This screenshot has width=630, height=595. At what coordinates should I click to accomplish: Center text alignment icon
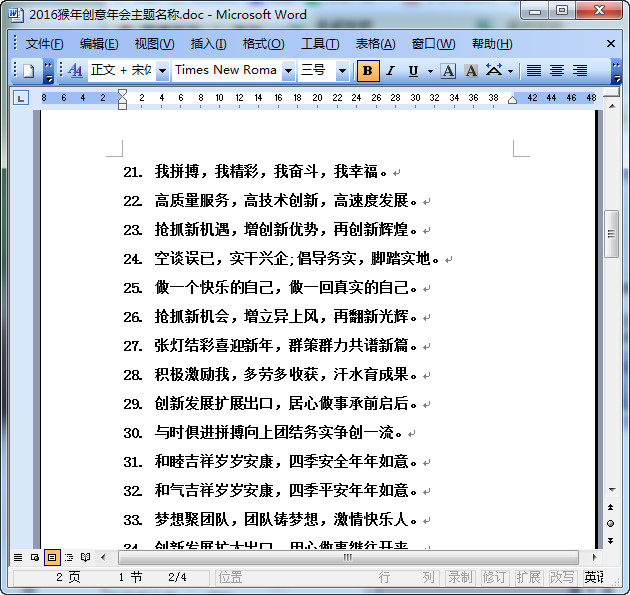557,71
